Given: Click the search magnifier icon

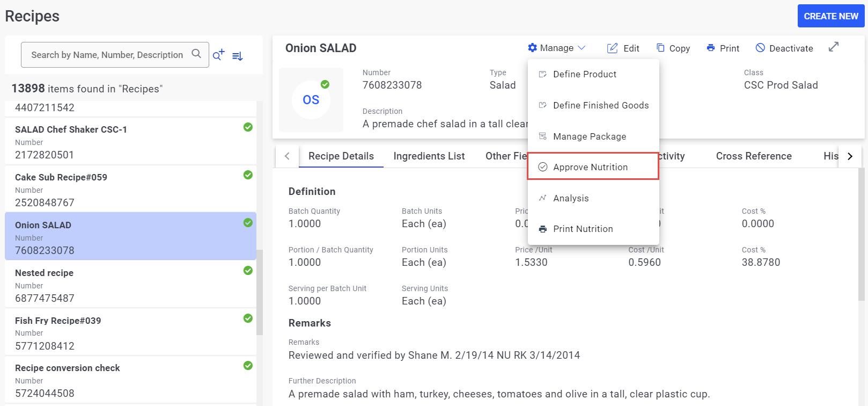Looking at the screenshot, I should [196, 54].
